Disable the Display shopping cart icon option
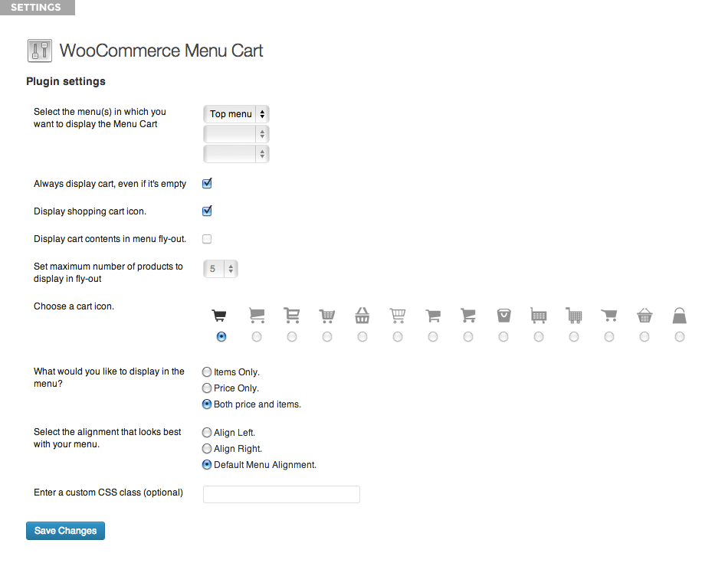The width and height of the screenshot is (728, 576). (x=207, y=211)
